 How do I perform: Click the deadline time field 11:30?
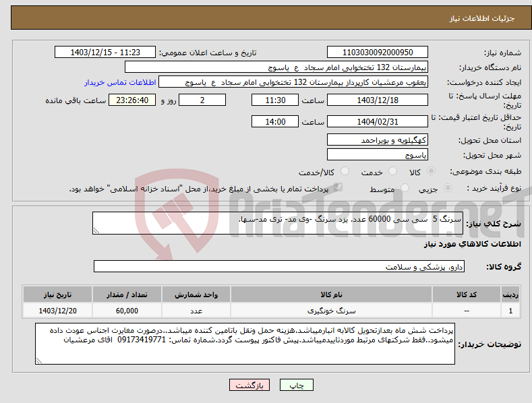(x=275, y=100)
